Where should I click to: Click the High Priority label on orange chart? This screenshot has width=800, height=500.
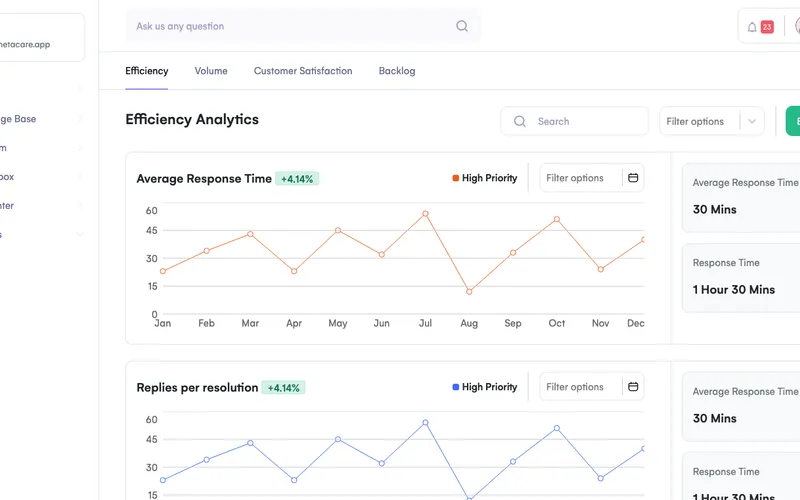[x=489, y=178]
